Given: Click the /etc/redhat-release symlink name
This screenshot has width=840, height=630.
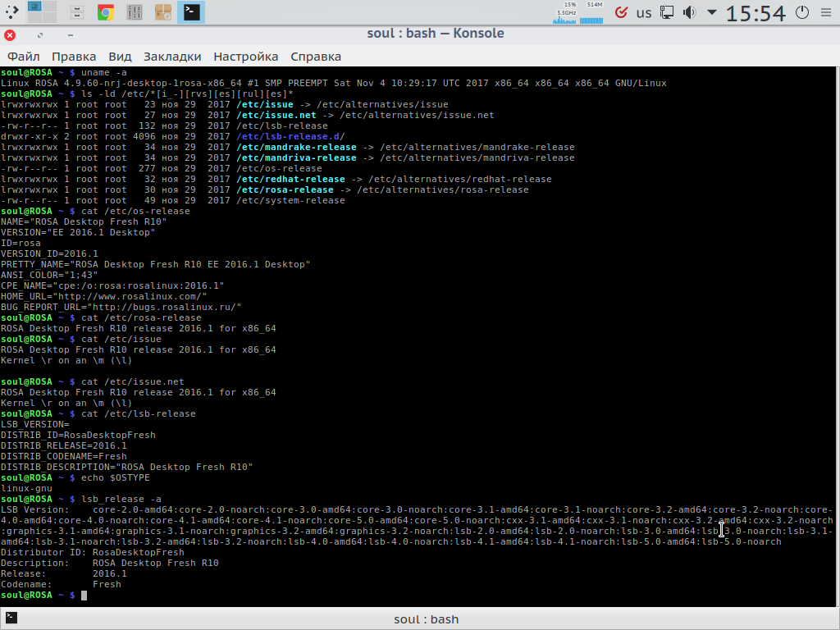Looking at the screenshot, I should pos(291,180).
